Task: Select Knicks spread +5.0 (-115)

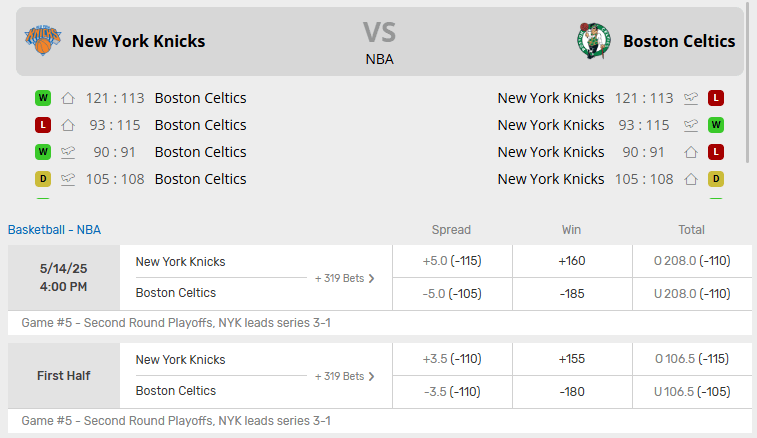Action: 452,261
